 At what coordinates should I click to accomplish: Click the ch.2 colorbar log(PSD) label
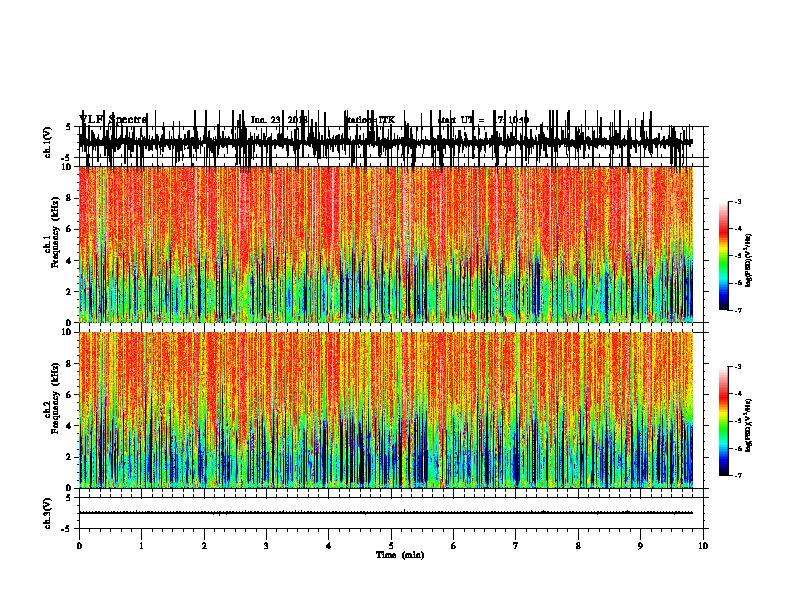tap(748, 426)
